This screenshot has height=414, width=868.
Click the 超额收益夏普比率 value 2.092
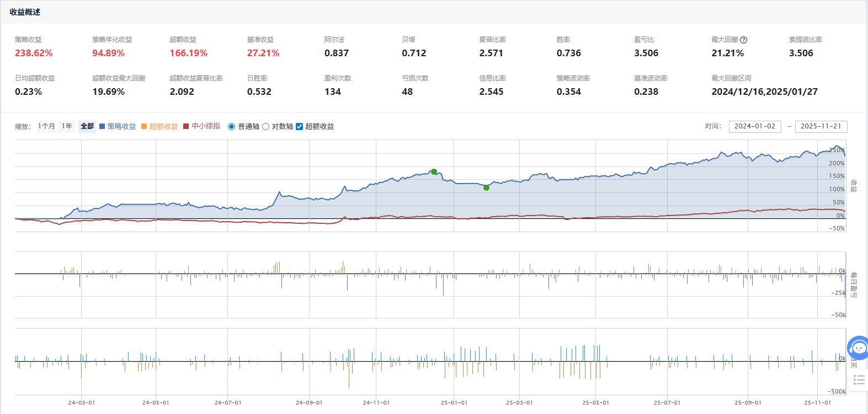(182, 92)
